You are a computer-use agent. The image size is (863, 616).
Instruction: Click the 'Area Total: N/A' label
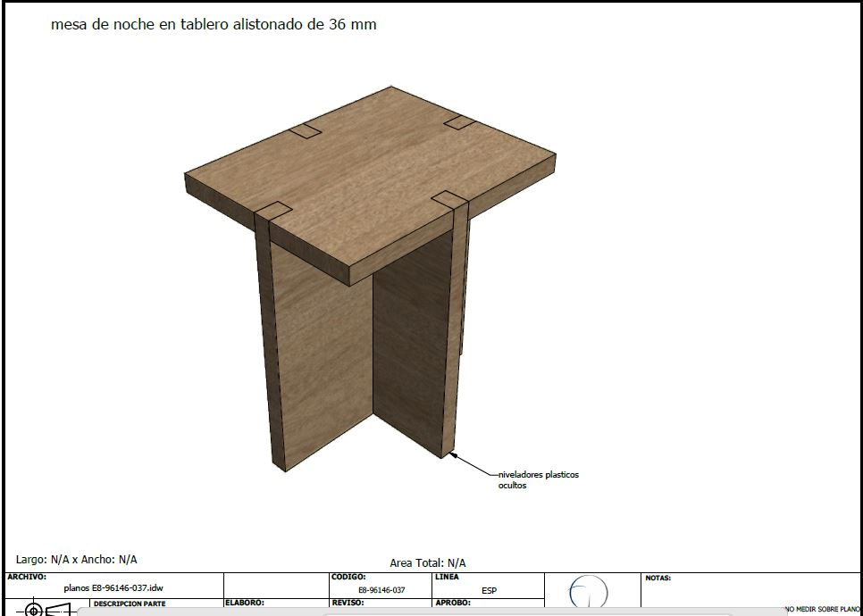(x=427, y=563)
